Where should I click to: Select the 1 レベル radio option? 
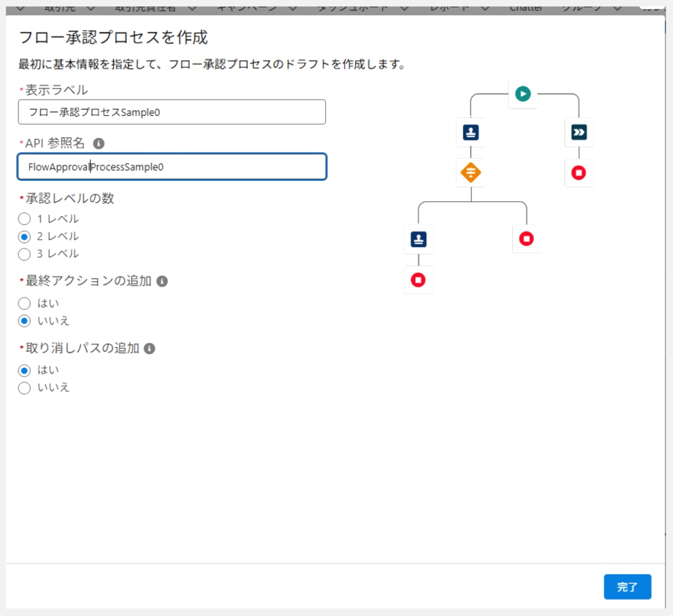[x=24, y=219]
